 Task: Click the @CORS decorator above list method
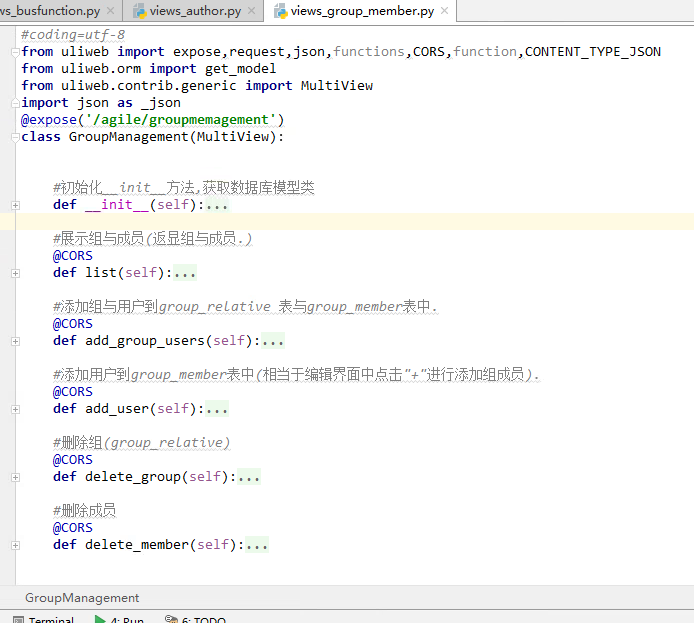tap(73, 256)
